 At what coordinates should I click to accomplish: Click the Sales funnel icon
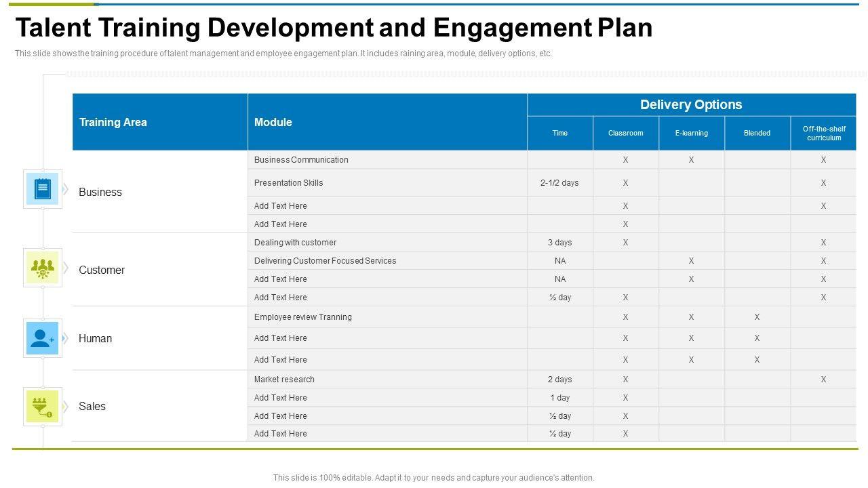(x=43, y=406)
